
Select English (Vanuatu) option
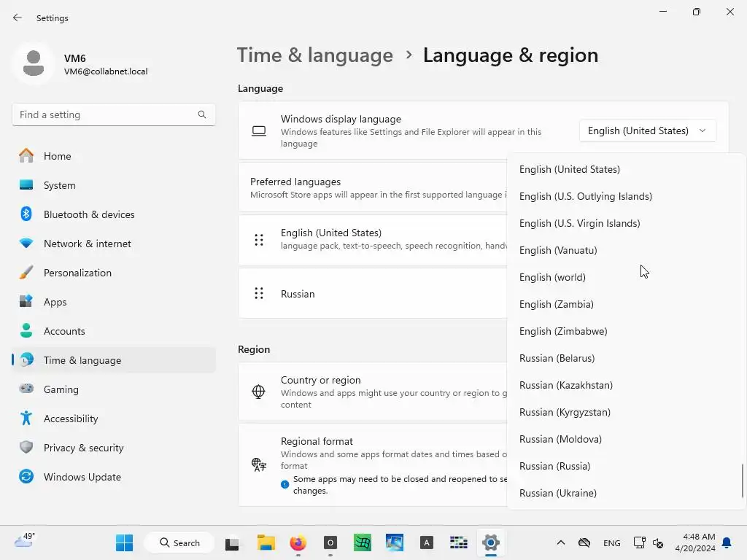626,250
